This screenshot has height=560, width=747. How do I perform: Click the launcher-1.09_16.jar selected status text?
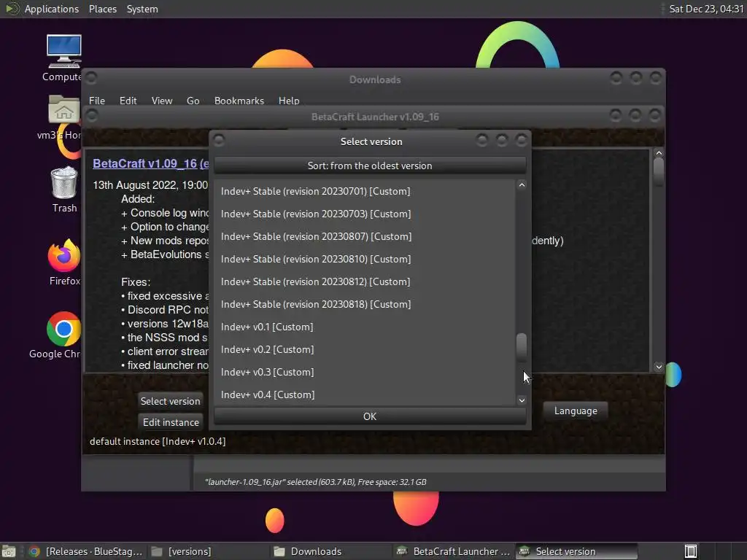tap(315, 482)
